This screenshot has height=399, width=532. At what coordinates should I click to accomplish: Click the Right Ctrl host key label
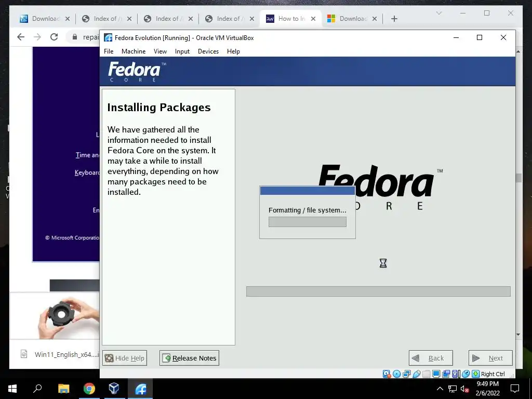tap(493, 374)
